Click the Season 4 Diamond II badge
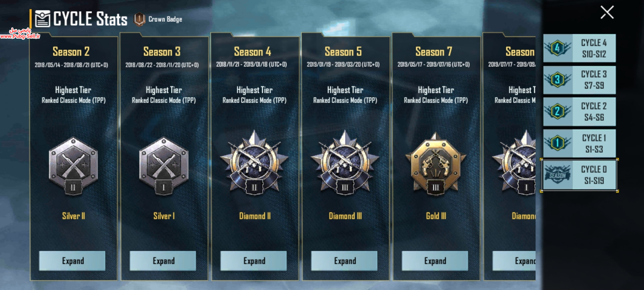Viewport: 644px width, 290px height. tap(254, 162)
